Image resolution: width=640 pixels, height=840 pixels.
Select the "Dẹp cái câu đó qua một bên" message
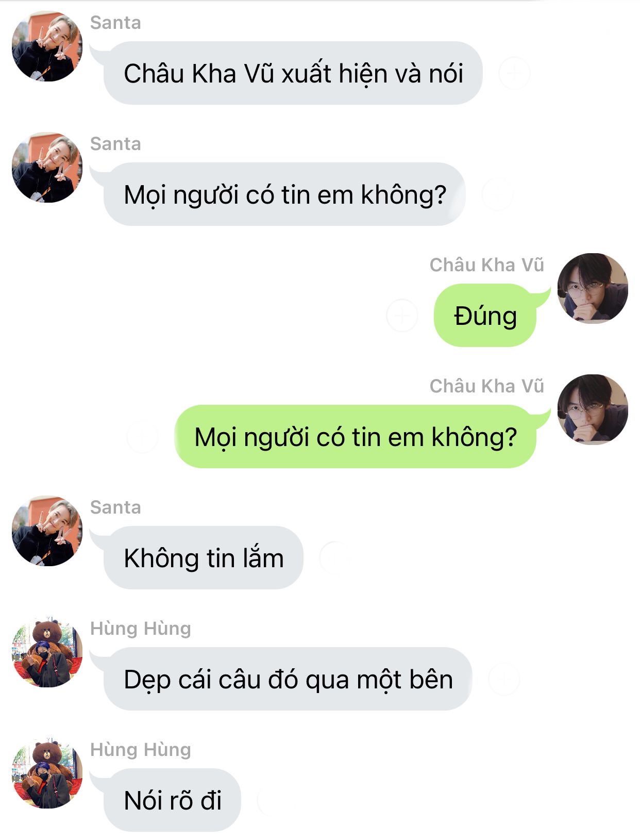point(288,679)
